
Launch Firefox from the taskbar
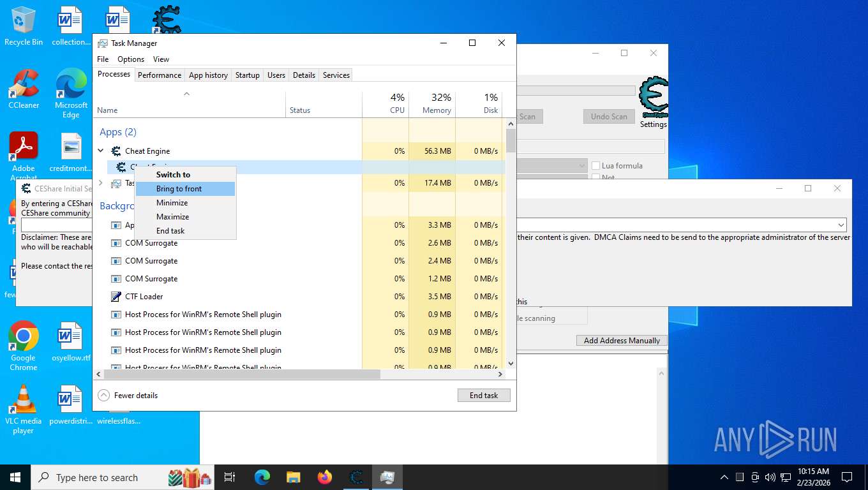coord(325,477)
